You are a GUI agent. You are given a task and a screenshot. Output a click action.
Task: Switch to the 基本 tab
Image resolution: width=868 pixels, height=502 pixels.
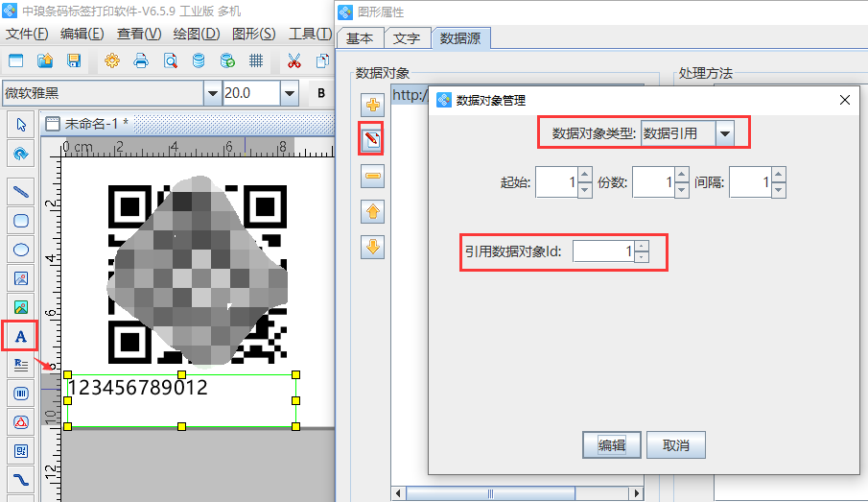pyautogui.click(x=360, y=38)
